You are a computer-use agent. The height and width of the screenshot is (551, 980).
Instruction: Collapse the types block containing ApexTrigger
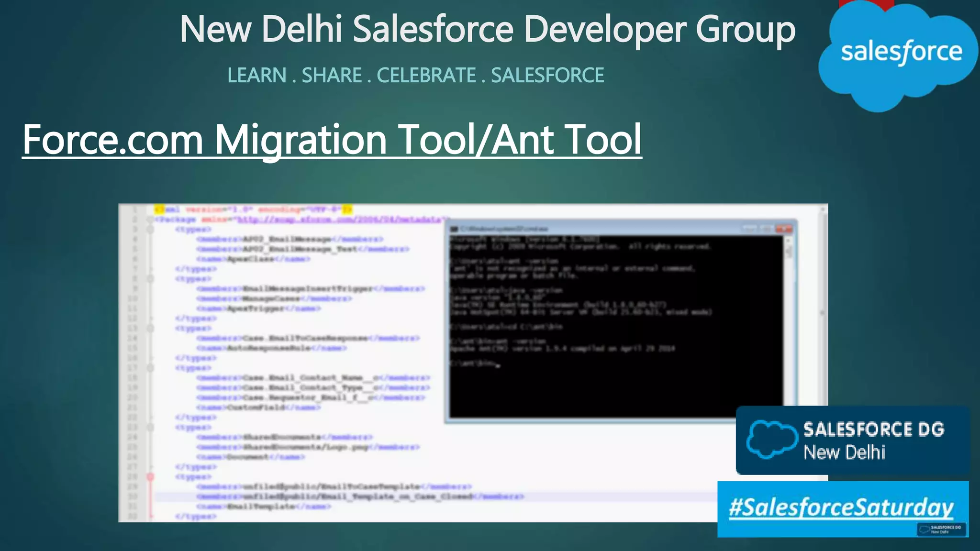coord(150,279)
